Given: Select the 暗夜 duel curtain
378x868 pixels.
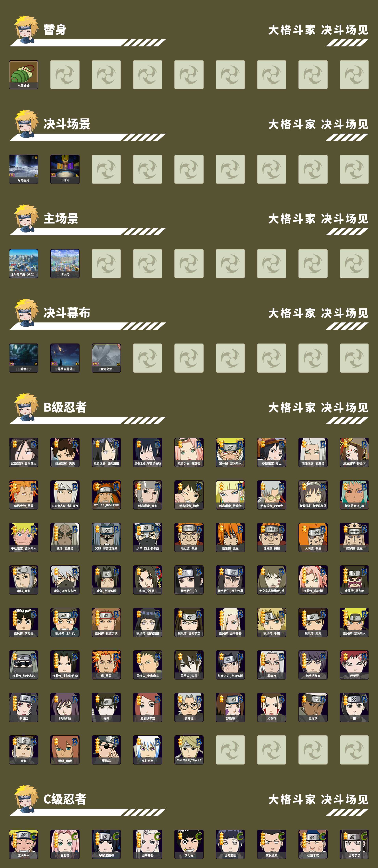Looking at the screenshot, I should [24, 358].
